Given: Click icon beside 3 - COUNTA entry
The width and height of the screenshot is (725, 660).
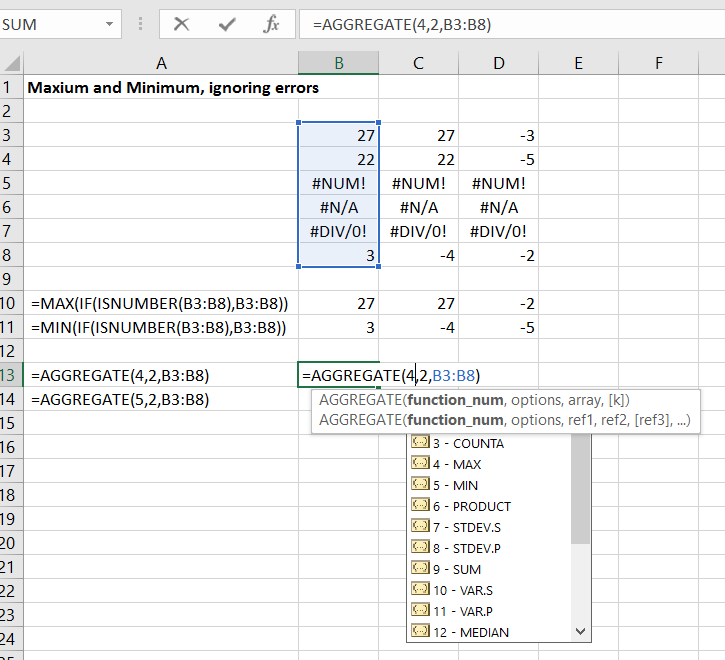Looking at the screenshot, I should [x=420, y=443].
